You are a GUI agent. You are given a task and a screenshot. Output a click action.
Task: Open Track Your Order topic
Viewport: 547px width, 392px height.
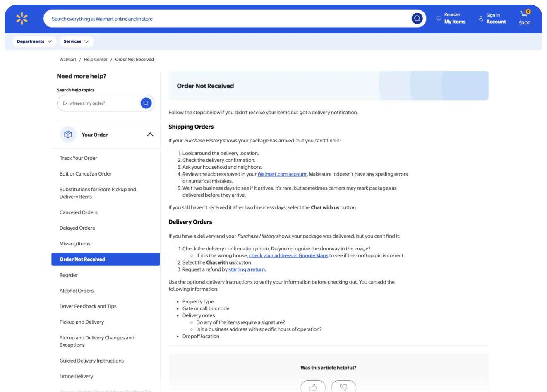[79, 158]
